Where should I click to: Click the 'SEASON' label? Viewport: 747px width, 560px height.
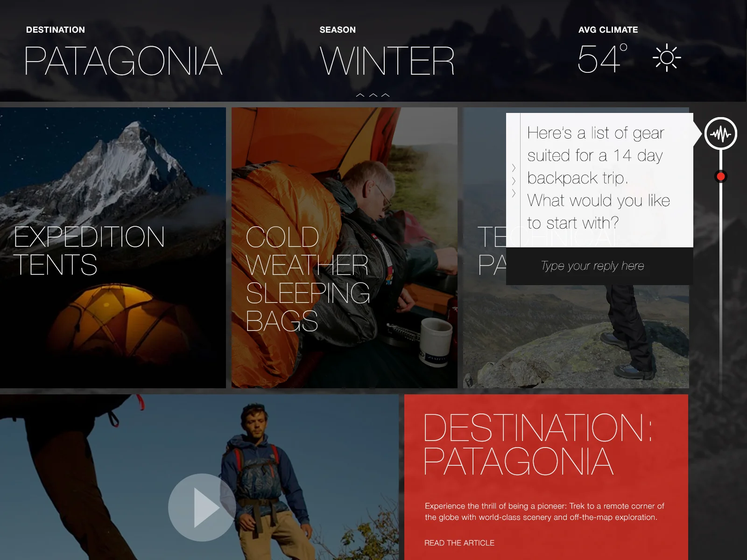tap(338, 30)
